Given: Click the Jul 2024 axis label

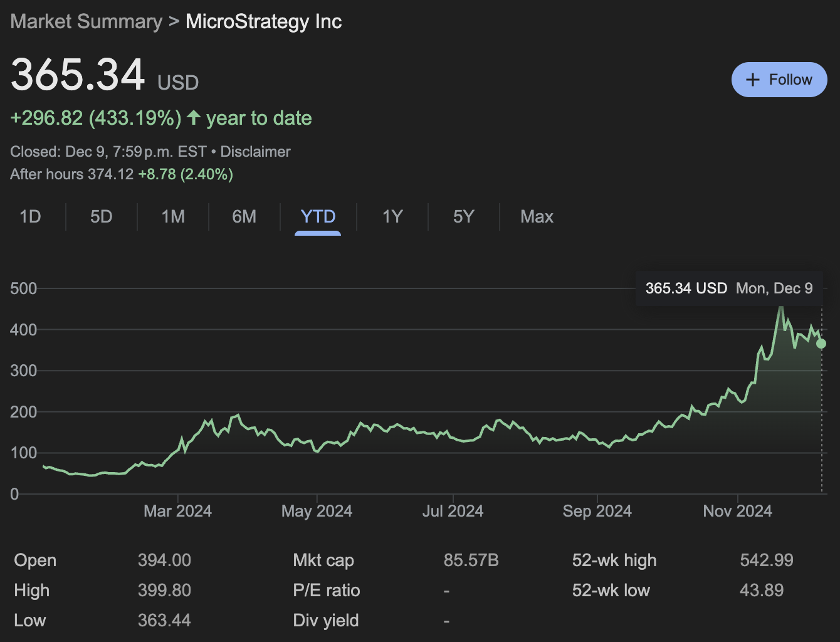Looking at the screenshot, I should tap(453, 511).
